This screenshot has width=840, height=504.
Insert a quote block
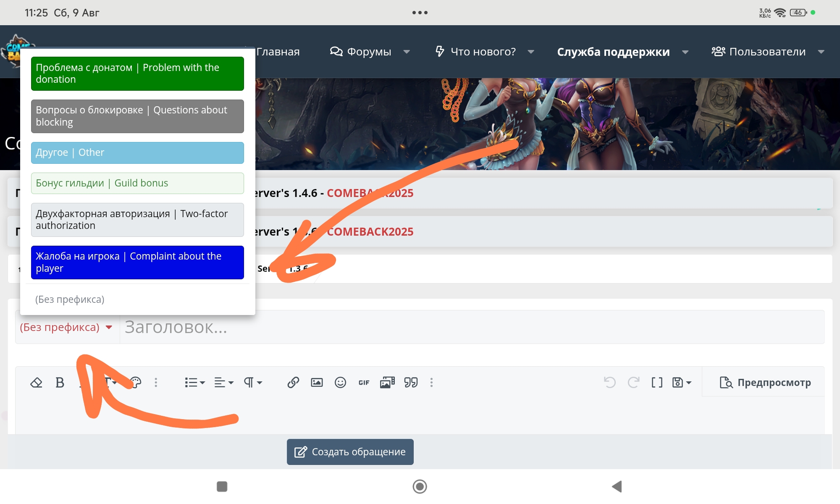pyautogui.click(x=411, y=382)
